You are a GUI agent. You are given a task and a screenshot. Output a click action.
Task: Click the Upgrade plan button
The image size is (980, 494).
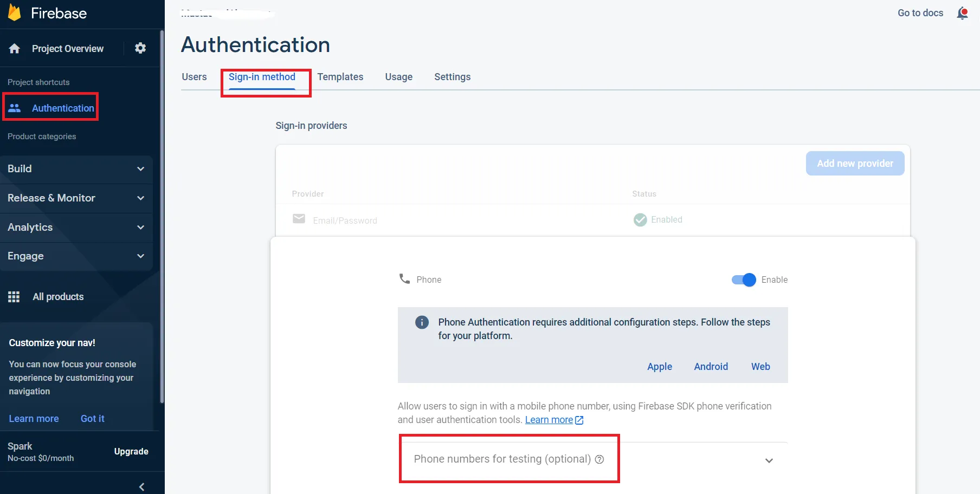pyautogui.click(x=131, y=452)
